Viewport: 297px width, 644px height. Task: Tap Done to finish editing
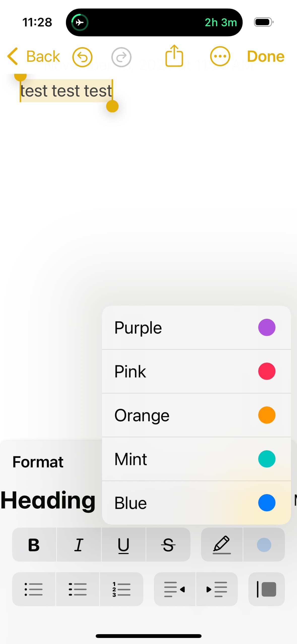point(266,56)
